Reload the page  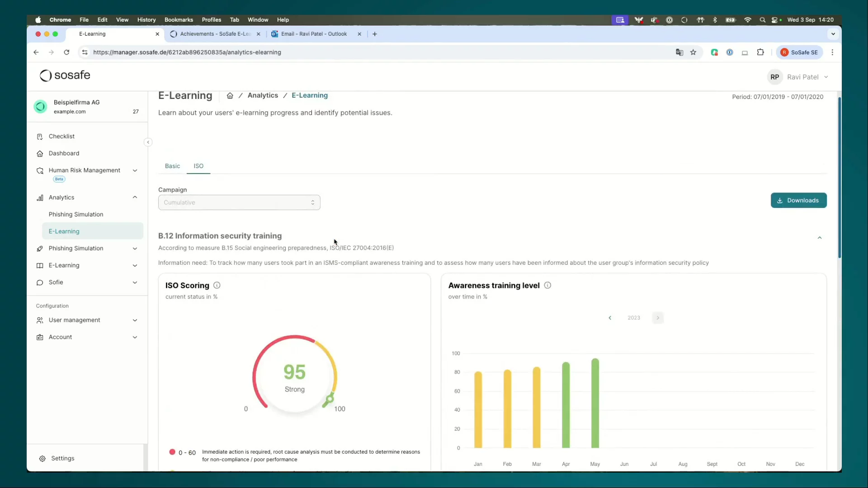(66, 52)
